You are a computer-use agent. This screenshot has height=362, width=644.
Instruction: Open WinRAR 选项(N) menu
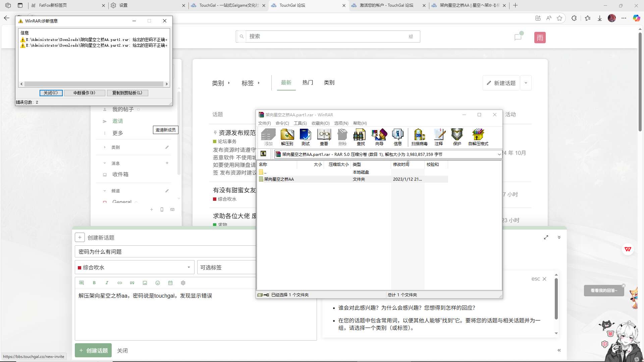pos(341,123)
